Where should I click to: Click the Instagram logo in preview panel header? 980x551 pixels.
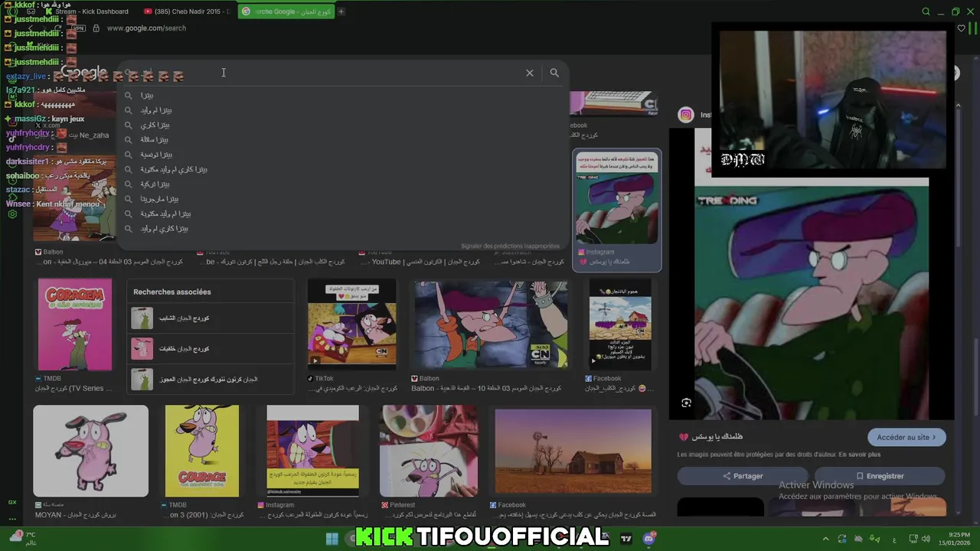[686, 115]
